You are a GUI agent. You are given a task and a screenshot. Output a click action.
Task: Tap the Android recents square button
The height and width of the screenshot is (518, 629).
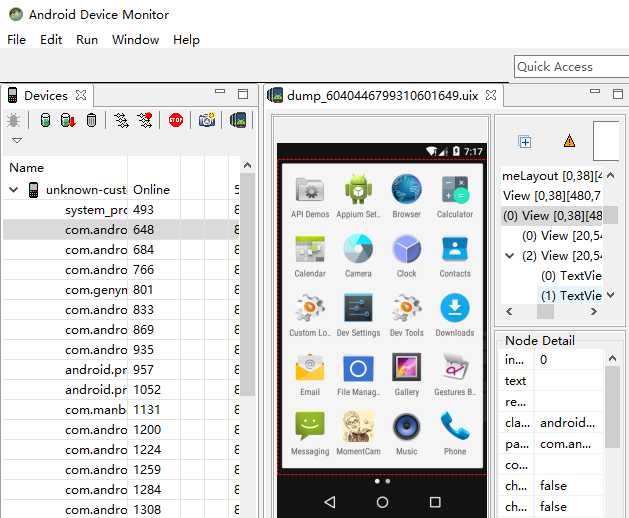tap(435, 502)
